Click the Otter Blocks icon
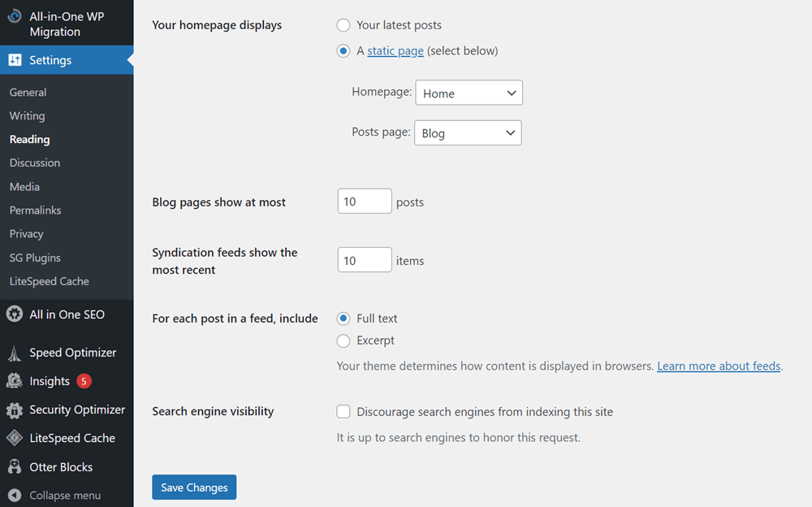Image resolution: width=812 pixels, height=507 pixels. point(15,467)
